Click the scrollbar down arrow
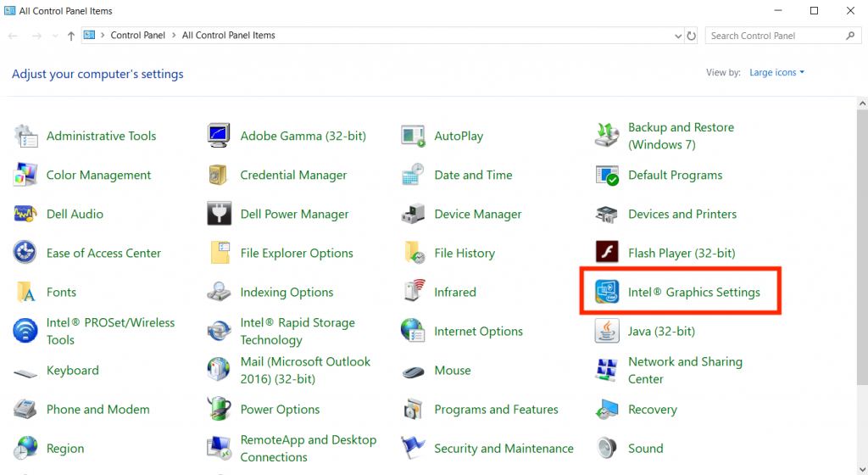The width and height of the screenshot is (868, 475). click(862, 469)
